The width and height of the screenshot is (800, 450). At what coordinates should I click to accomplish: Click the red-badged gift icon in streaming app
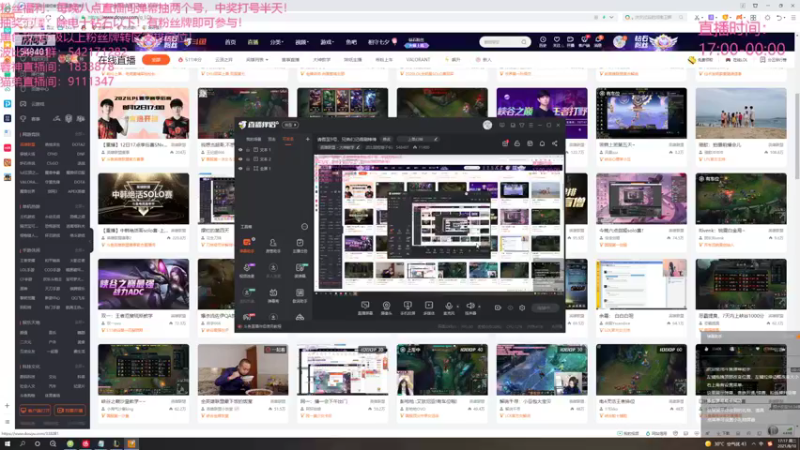[505, 143]
